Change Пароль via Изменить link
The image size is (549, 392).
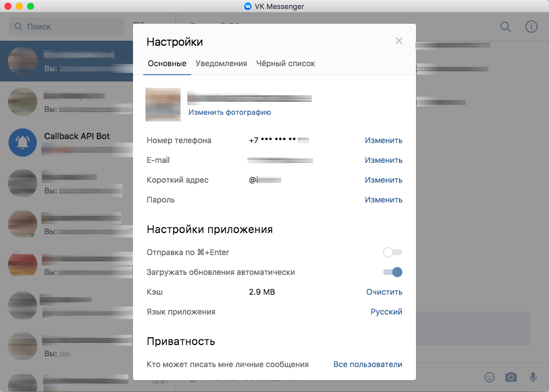[383, 200]
